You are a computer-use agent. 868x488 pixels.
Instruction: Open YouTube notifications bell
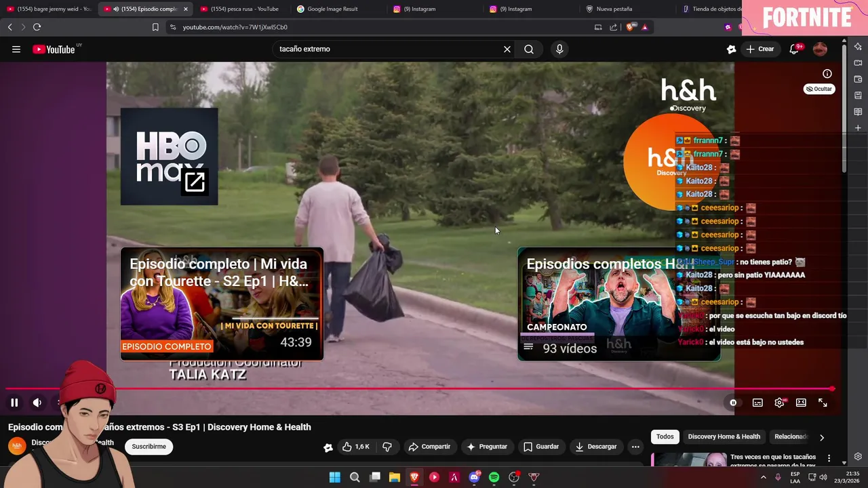coord(794,49)
